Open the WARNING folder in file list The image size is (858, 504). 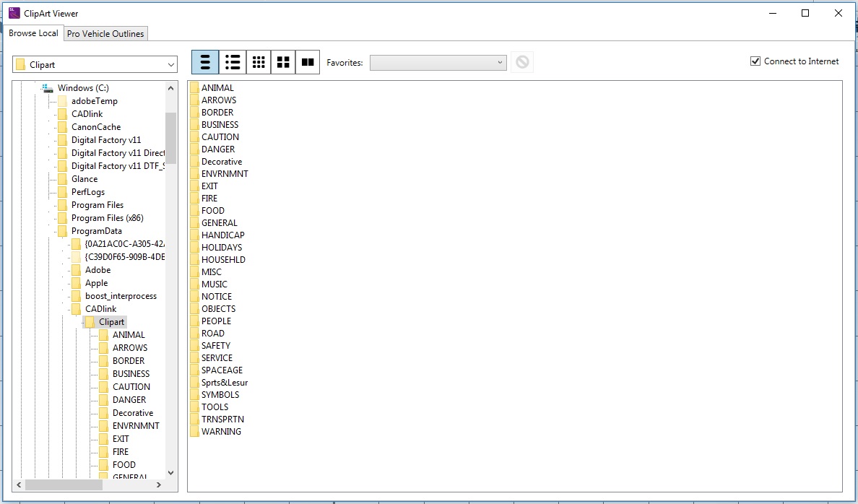tap(221, 432)
